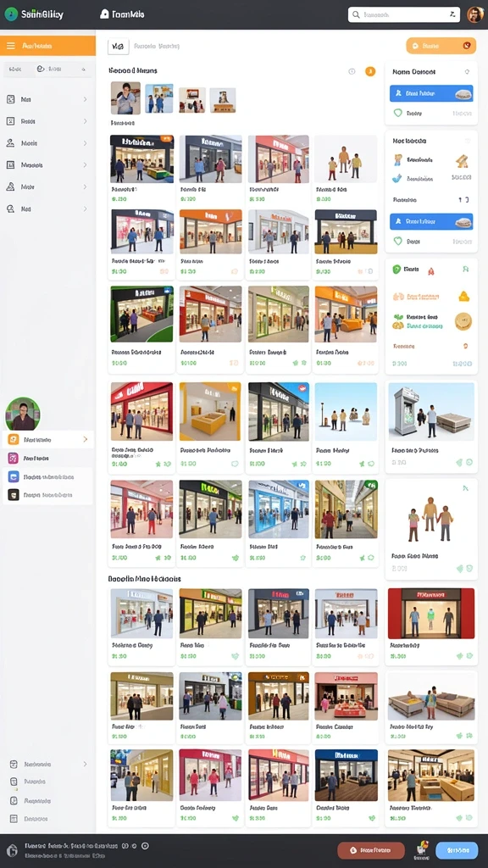488x868 pixels.
Task: Open the pink app icon in the sidebar list
Action: coord(14,458)
